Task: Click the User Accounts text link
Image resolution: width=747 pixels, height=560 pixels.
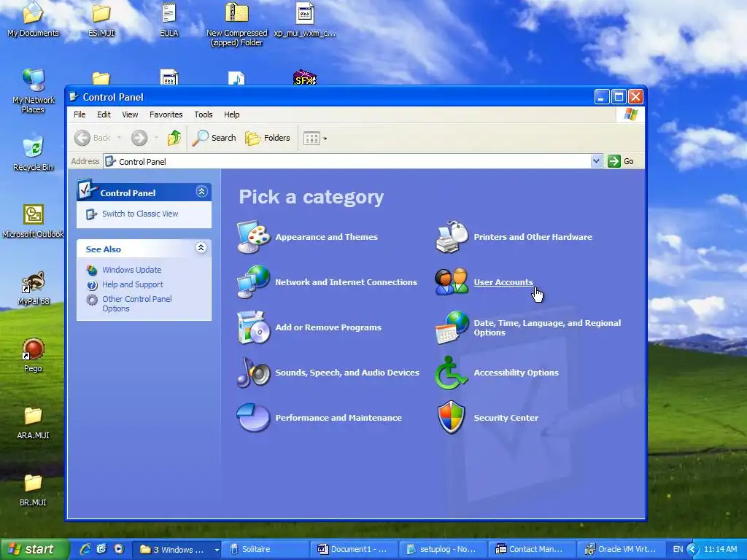Action: (503, 282)
